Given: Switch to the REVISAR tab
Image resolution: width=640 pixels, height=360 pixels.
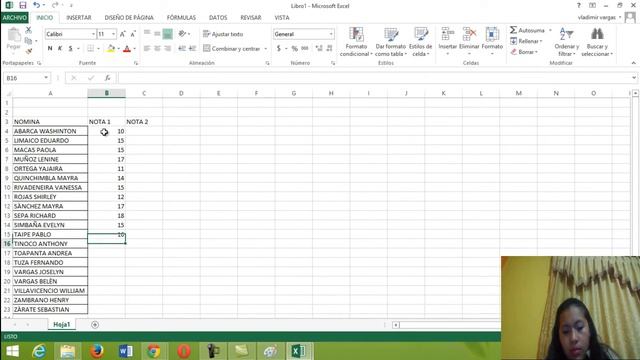Looking at the screenshot, I should click(x=251, y=18).
